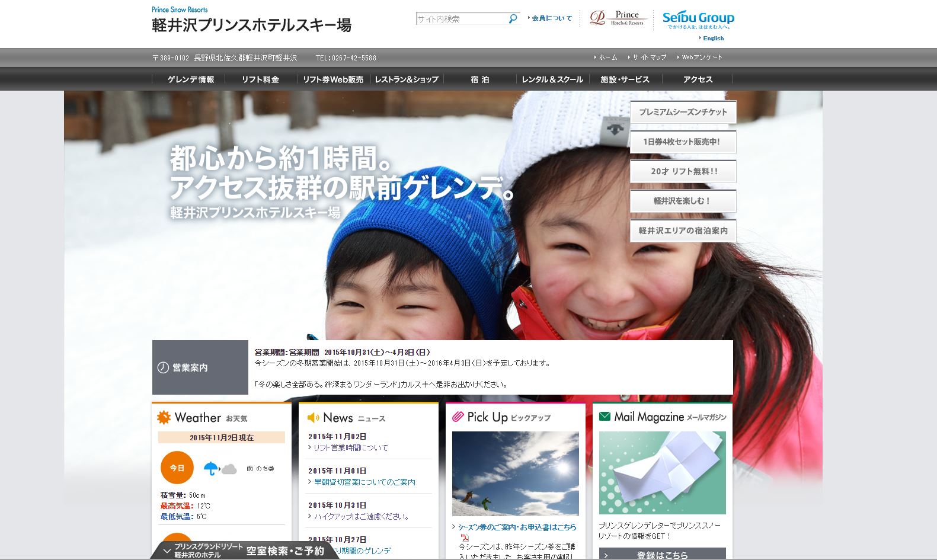The width and height of the screenshot is (937, 560).
Task: Open the リフト料金 menu item
Action: coord(260,79)
